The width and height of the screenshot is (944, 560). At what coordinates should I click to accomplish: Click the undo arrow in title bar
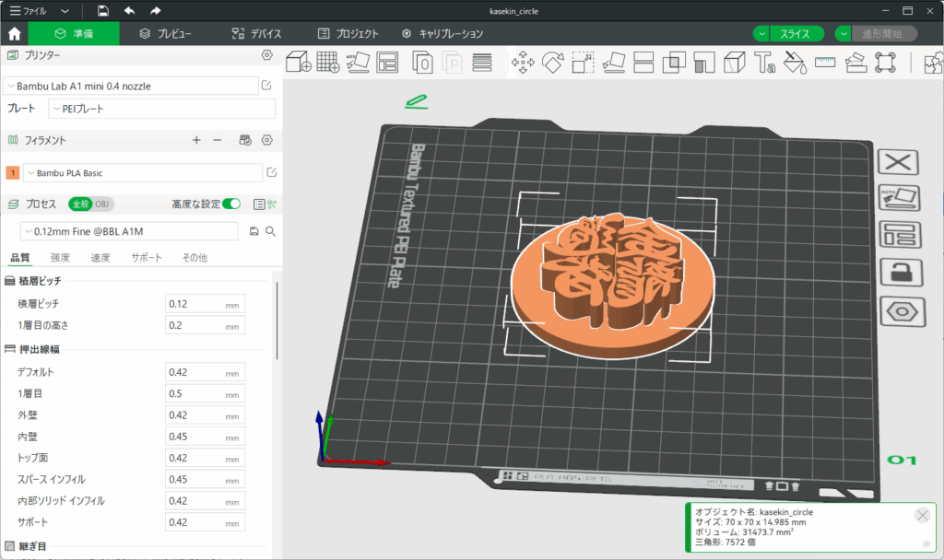coord(129,11)
